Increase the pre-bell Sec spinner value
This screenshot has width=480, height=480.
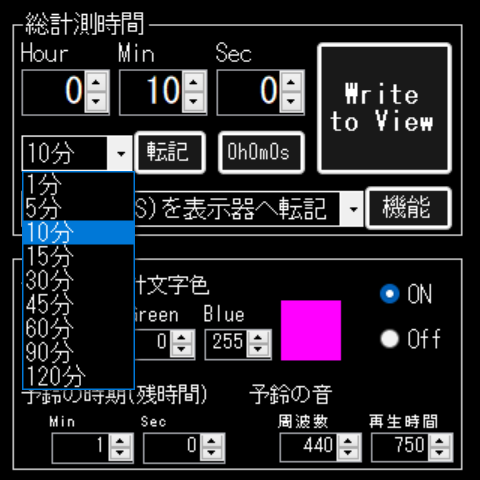pyautogui.click(x=211, y=441)
